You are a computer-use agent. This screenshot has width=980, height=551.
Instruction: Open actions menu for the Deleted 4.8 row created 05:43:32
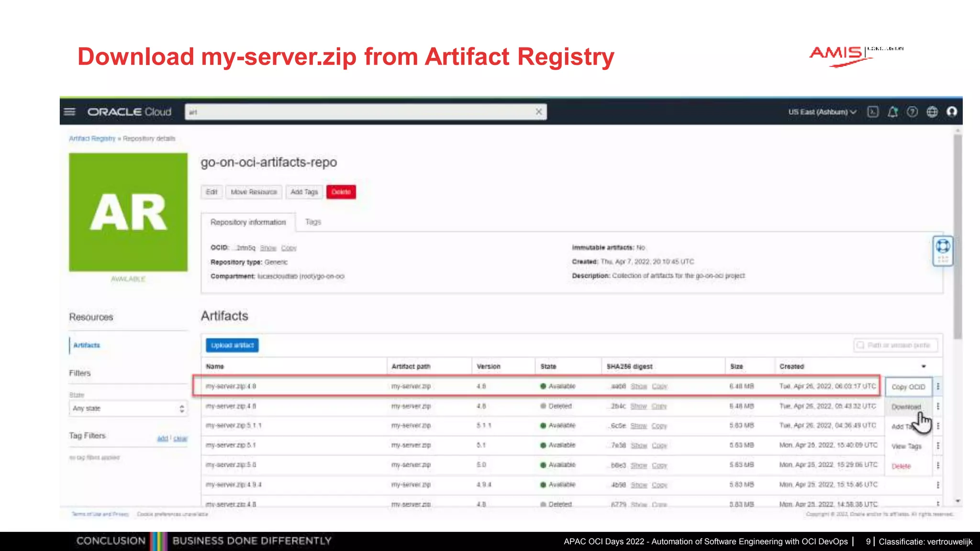[938, 406]
